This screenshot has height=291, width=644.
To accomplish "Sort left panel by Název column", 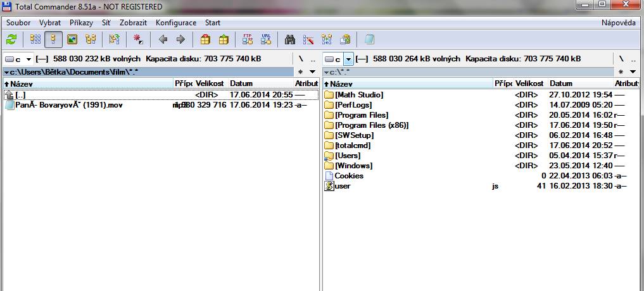I will (x=88, y=84).
